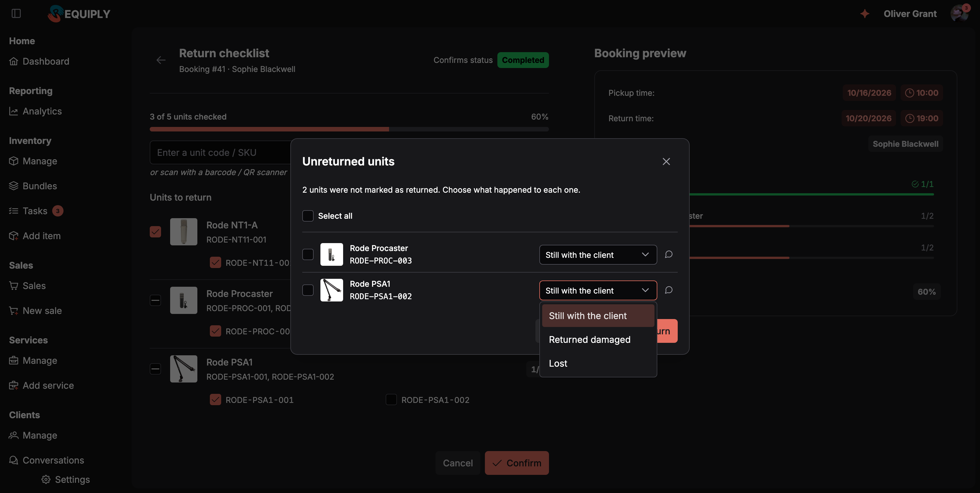Choose Still with the client option
This screenshot has width=980, height=493.
point(598,315)
